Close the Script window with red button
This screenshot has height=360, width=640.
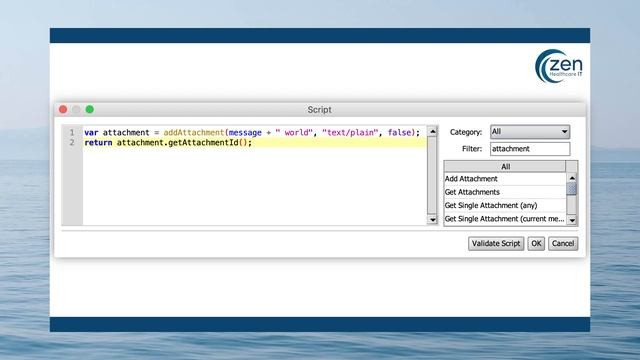(x=63, y=109)
